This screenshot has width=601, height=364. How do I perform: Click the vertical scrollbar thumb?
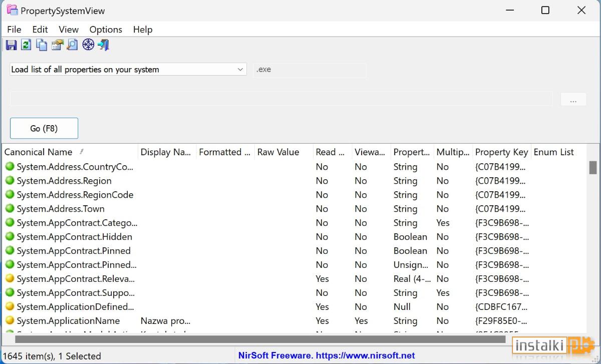(x=593, y=168)
